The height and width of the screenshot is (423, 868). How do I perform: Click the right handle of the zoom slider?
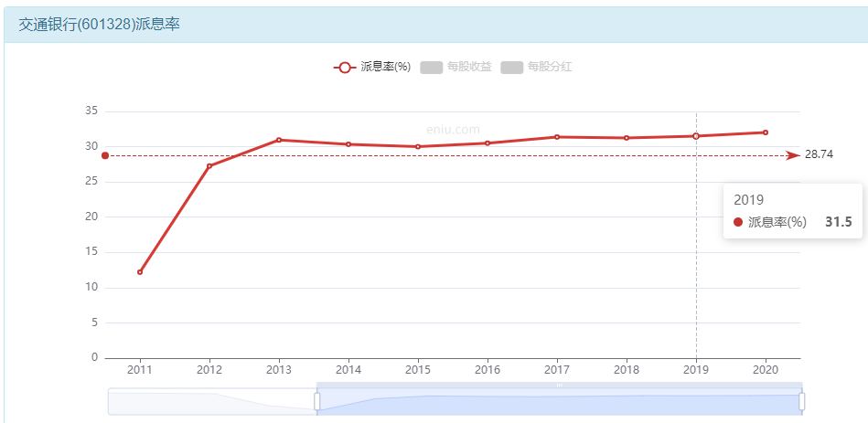pos(801,401)
